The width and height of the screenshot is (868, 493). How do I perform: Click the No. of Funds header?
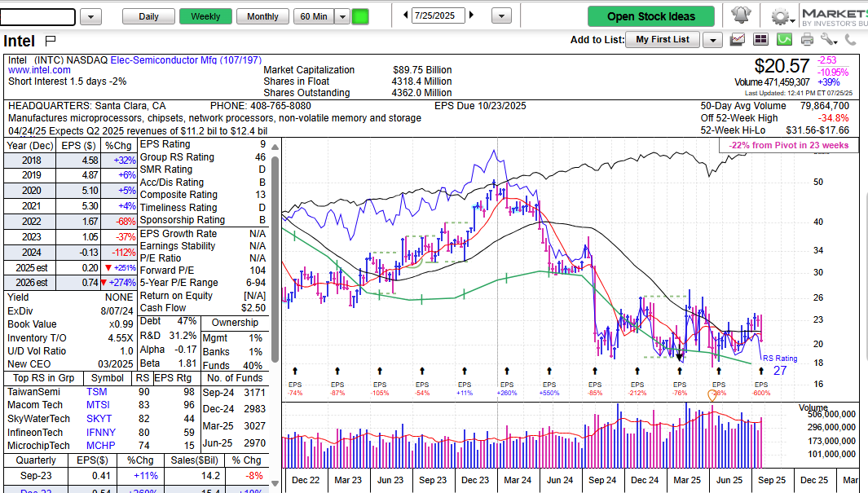pyautogui.click(x=235, y=378)
